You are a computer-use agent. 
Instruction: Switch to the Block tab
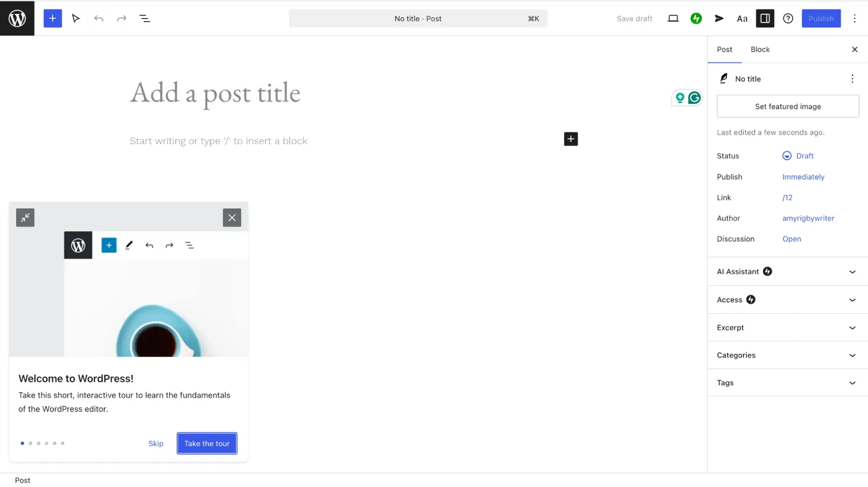point(760,49)
